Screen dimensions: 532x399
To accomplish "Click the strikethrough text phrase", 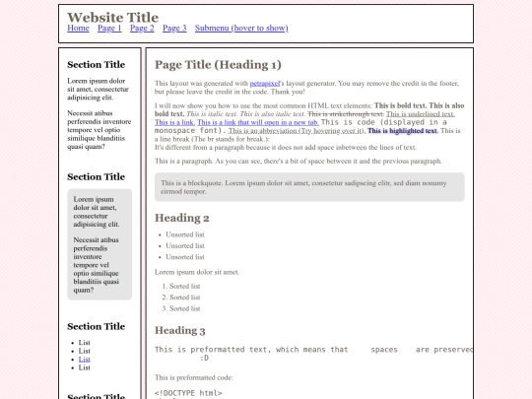I will [346, 114].
